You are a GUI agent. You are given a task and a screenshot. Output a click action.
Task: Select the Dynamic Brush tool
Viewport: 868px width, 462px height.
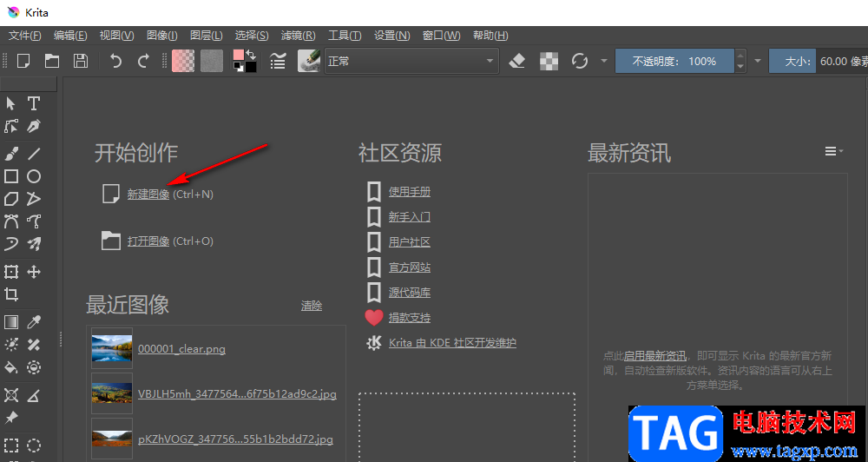point(11,244)
